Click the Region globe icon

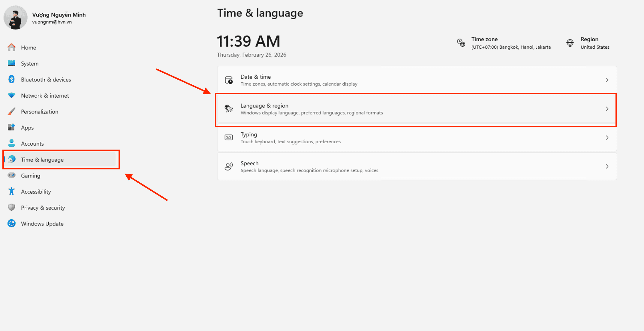[570, 43]
